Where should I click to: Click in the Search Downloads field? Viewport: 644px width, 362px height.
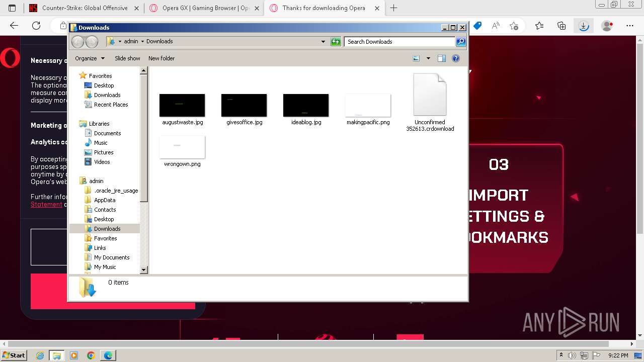coord(400,42)
